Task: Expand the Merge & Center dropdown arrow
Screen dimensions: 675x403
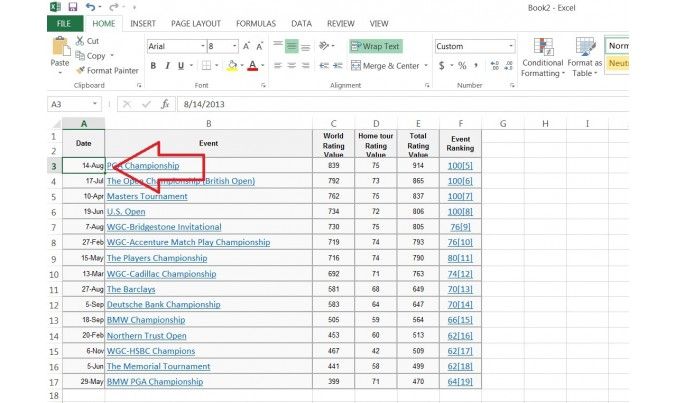Action: 426,65
